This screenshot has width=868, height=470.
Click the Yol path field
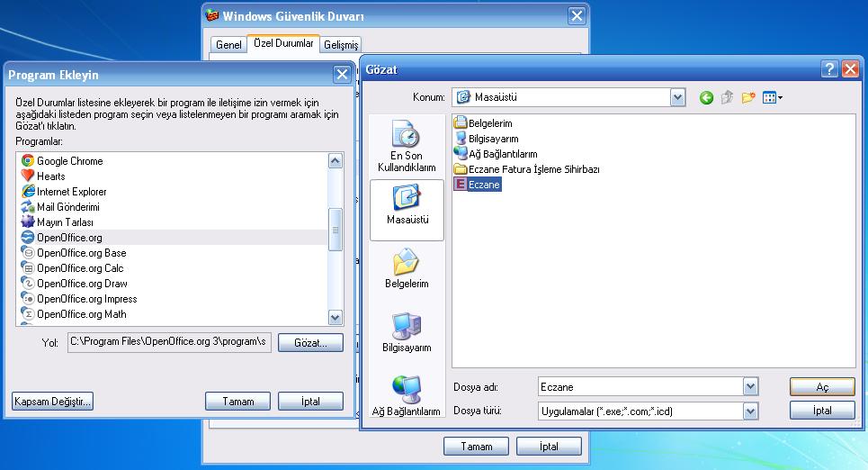click(x=169, y=342)
